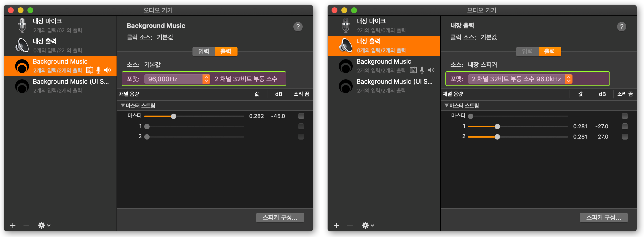Collapse 마스터 스트림 section in right window
Viewport: 644px width, 237px height.
pyautogui.click(x=446, y=105)
